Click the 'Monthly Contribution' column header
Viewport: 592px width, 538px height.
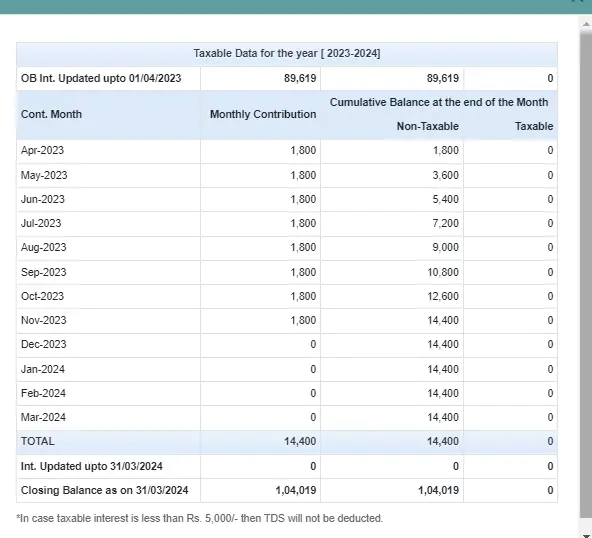[263, 114]
